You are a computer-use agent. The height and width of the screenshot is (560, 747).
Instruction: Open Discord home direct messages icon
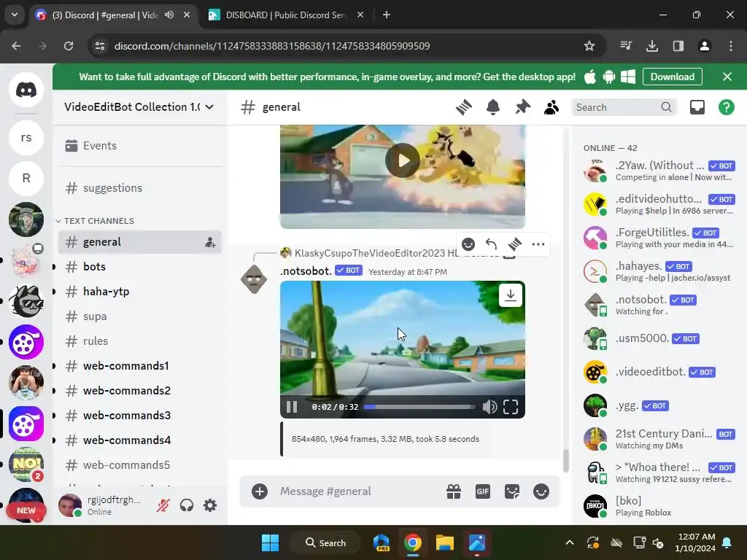tap(26, 90)
